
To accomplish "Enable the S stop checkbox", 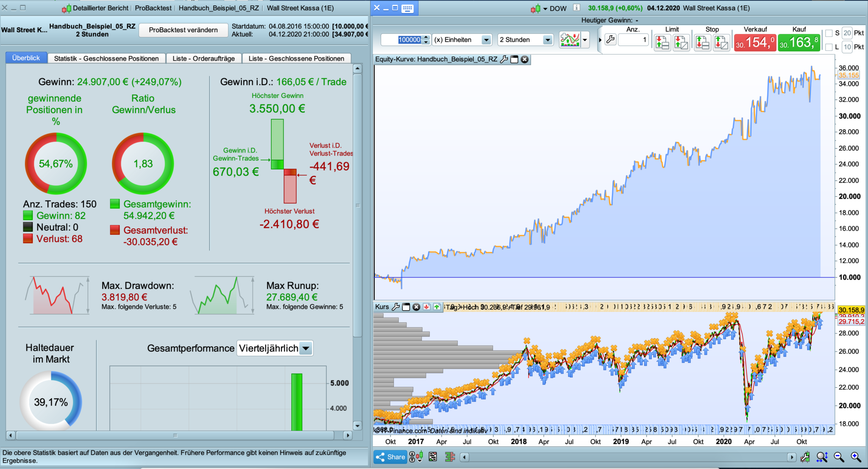I will (x=829, y=33).
